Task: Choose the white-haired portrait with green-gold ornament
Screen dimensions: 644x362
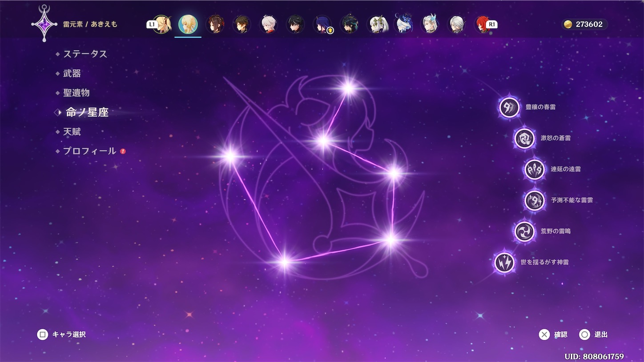Action: (x=377, y=24)
